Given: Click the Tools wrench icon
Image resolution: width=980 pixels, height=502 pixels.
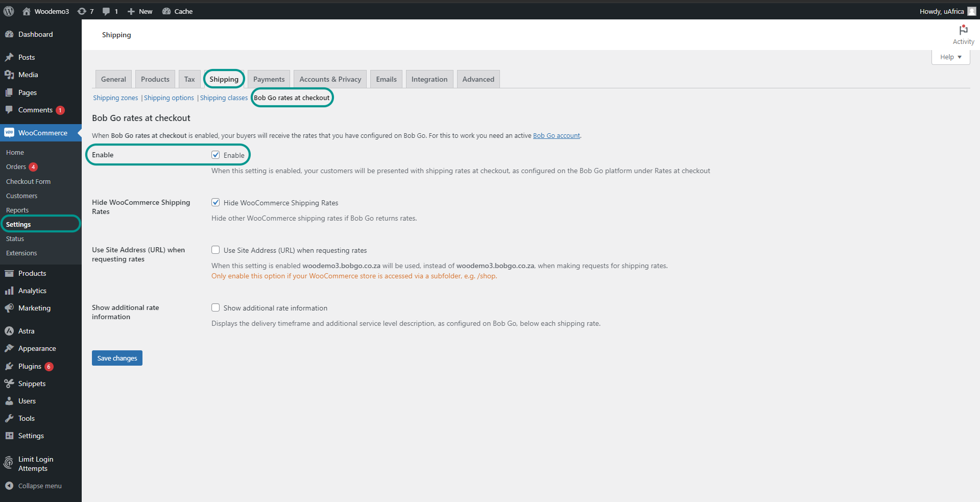Looking at the screenshot, I should pyautogui.click(x=9, y=418).
